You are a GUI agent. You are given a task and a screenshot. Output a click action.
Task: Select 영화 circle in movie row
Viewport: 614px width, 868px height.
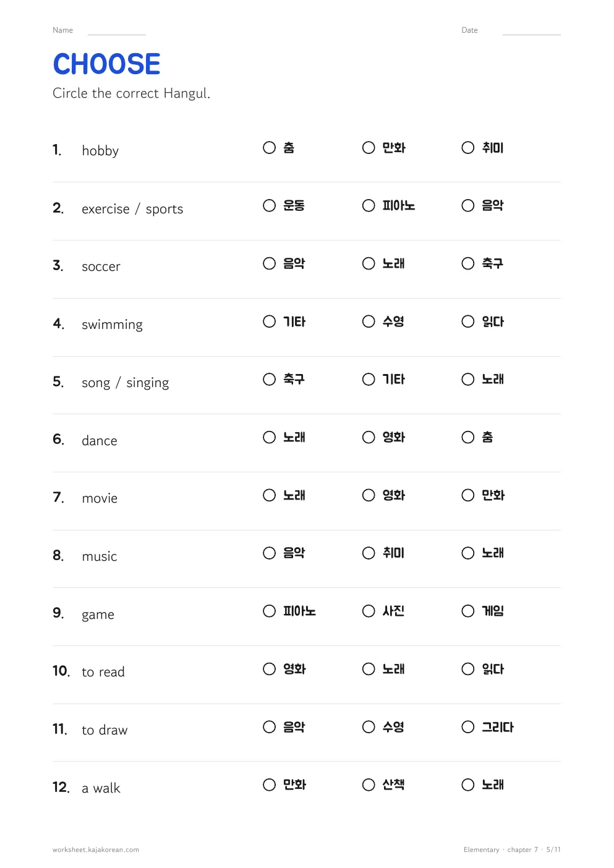369,495
